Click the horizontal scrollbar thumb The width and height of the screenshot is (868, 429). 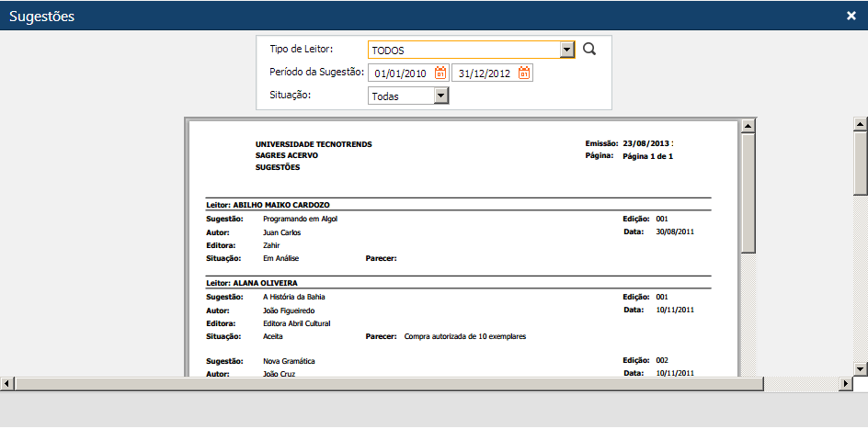coord(386,383)
